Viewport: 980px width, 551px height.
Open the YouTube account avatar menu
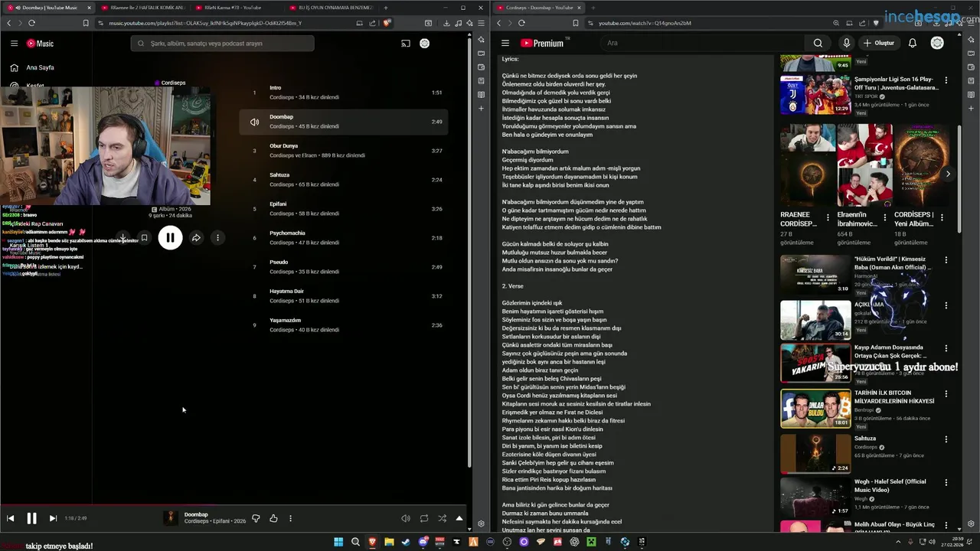pos(937,43)
